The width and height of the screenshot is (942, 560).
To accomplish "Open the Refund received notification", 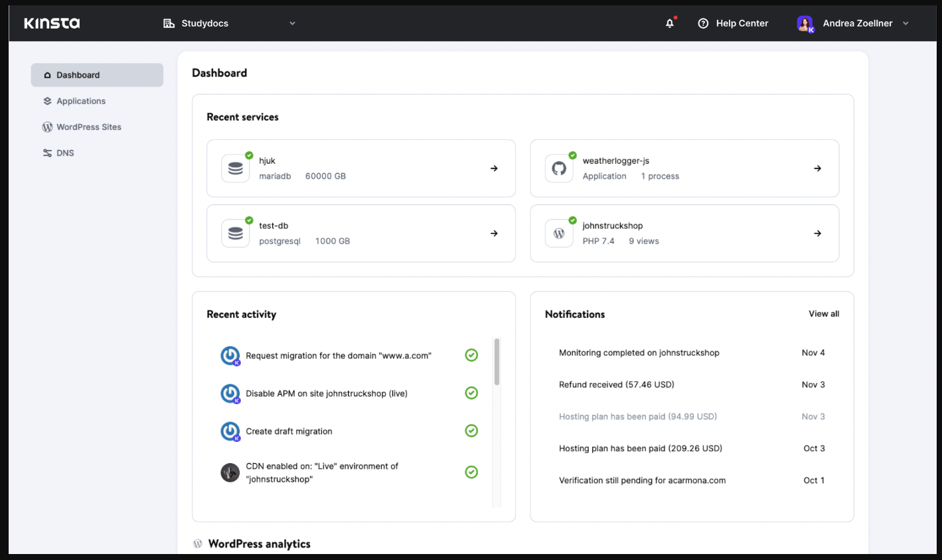I will (616, 385).
